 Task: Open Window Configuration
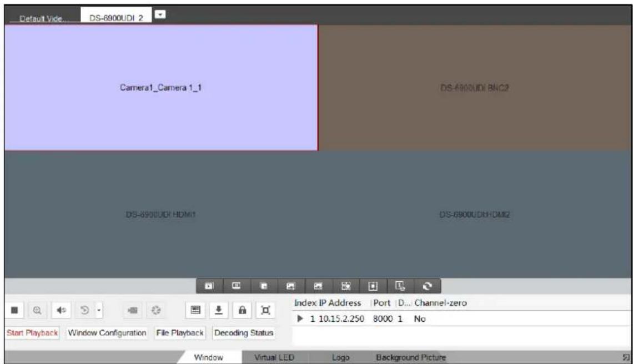107,333
